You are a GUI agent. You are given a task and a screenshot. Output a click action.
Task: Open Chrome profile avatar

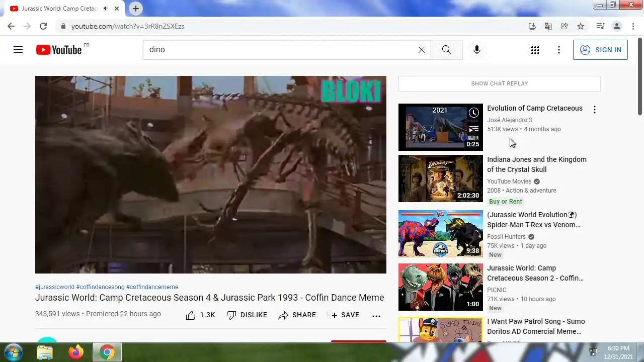617,26
